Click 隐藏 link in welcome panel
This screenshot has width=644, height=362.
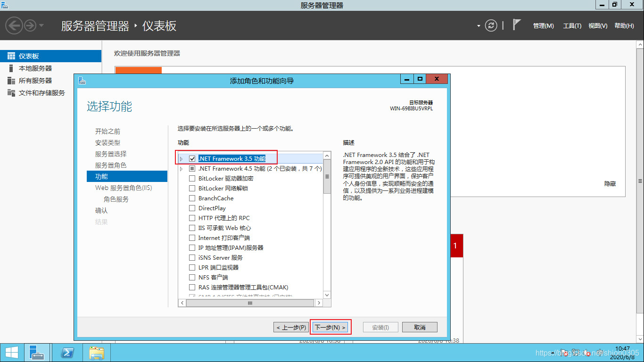(610, 184)
